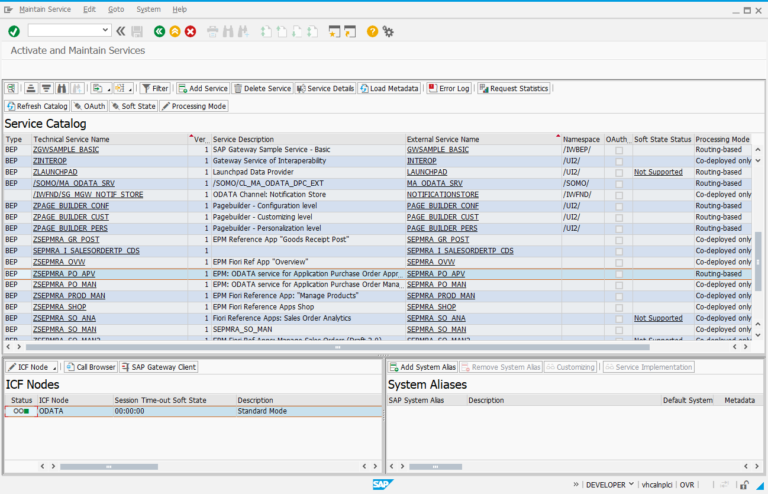The image size is (768, 494).
Task: Click the green Enter checkmark icon
Action: pos(14,31)
